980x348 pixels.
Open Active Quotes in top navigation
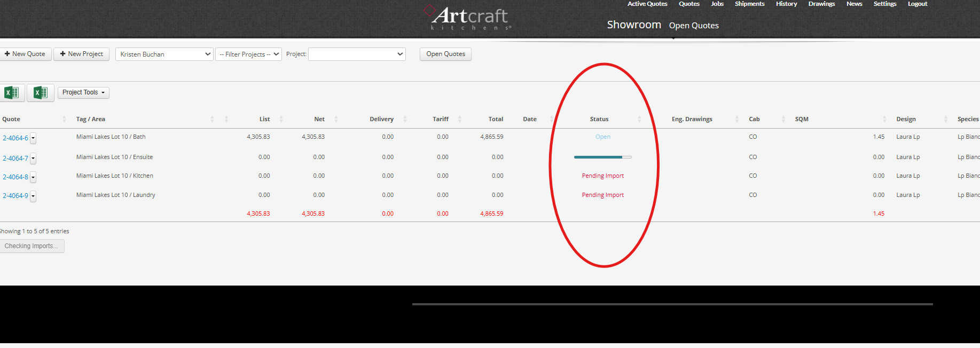click(x=647, y=4)
